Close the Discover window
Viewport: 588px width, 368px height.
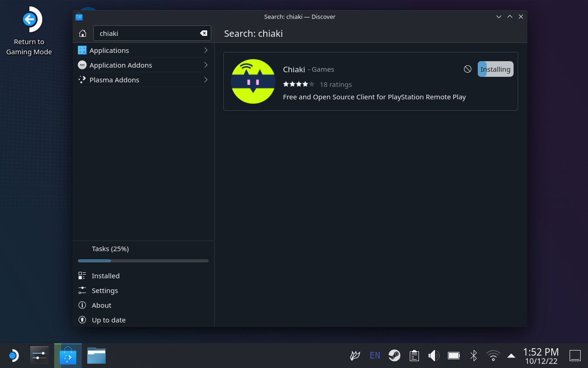pyautogui.click(x=521, y=17)
